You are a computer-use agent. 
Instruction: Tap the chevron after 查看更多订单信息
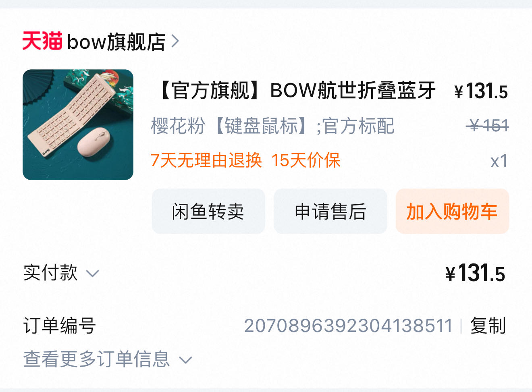185,360
